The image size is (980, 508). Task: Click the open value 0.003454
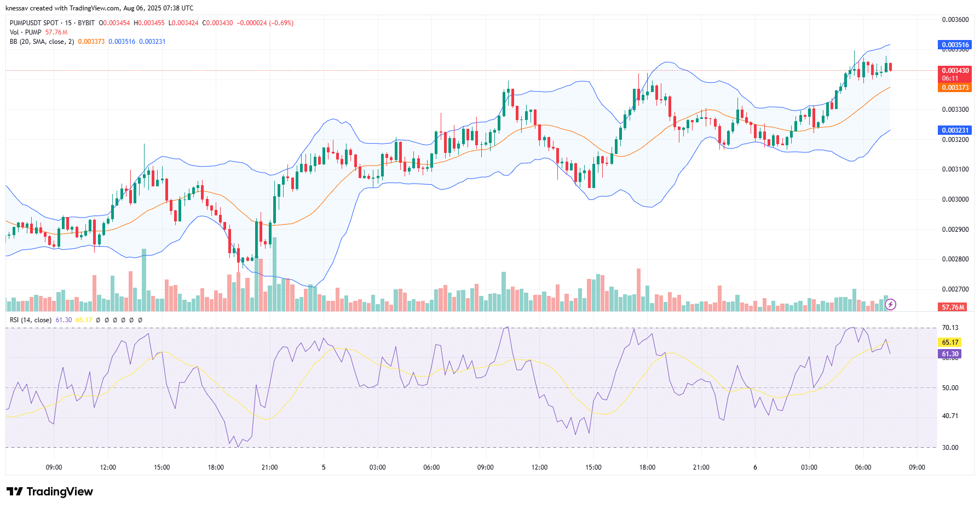coord(116,23)
